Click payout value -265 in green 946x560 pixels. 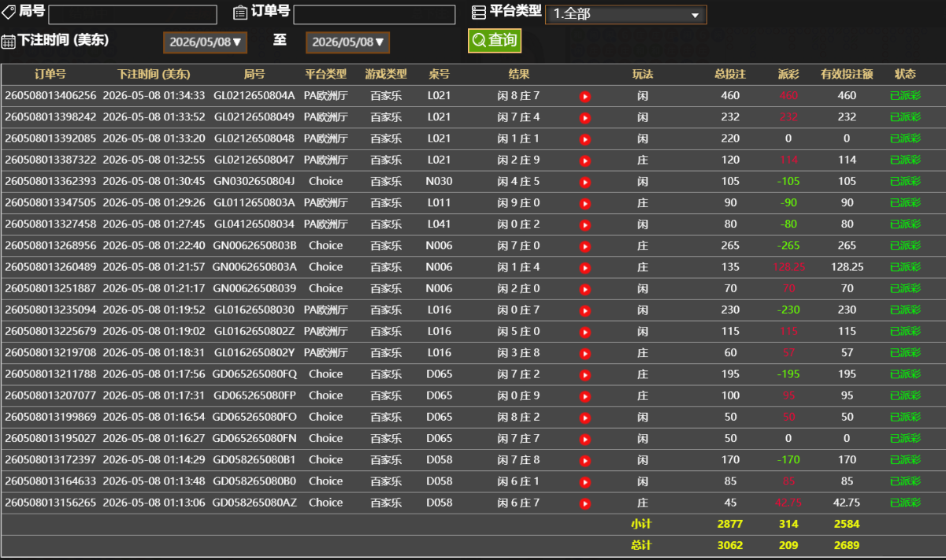pos(788,246)
